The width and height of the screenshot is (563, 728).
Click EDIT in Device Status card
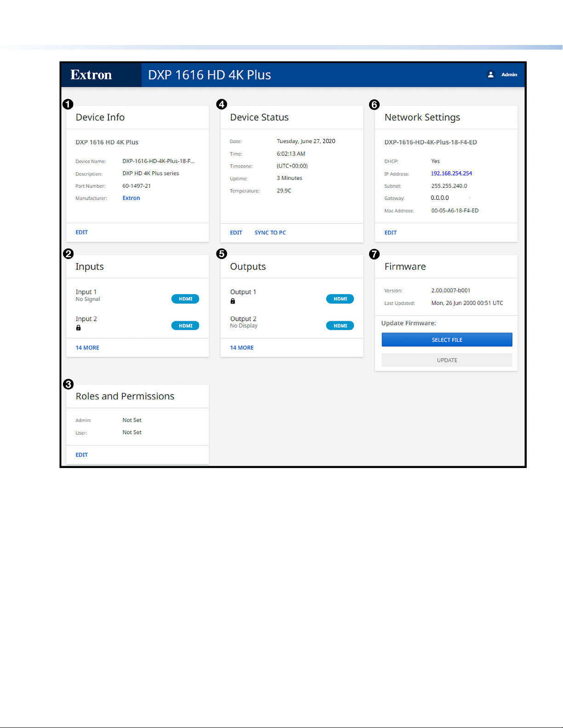(x=236, y=233)
